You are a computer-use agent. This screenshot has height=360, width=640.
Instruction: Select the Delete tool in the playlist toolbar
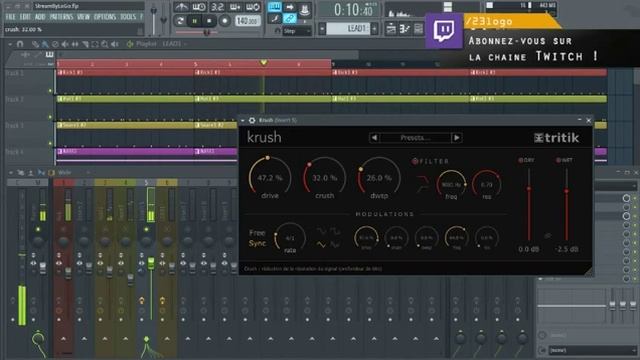(x=55, y=44)
